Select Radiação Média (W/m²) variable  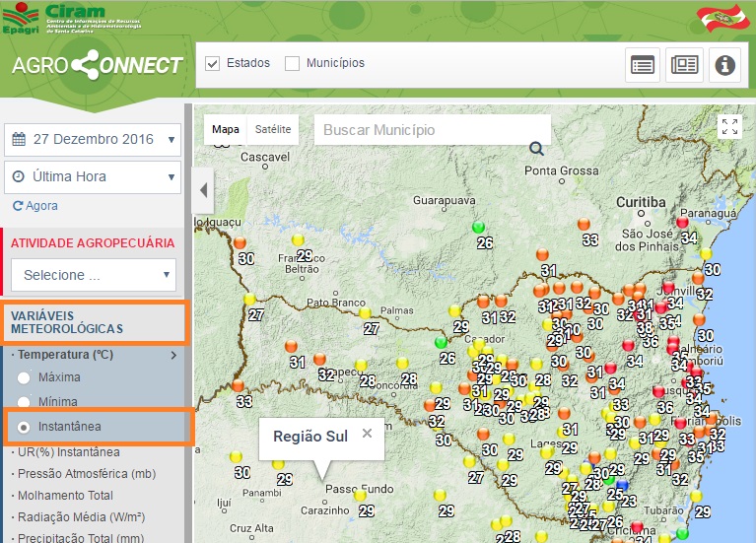[x=81, y=517]
